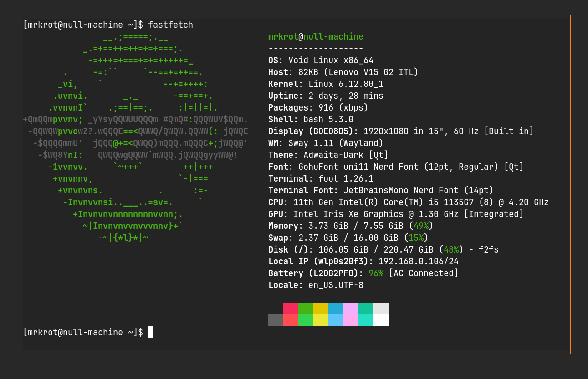588x379 pixels.
Task: Choose the light pink swatch in the lower palette row
Action: click(x=351, y=320)
